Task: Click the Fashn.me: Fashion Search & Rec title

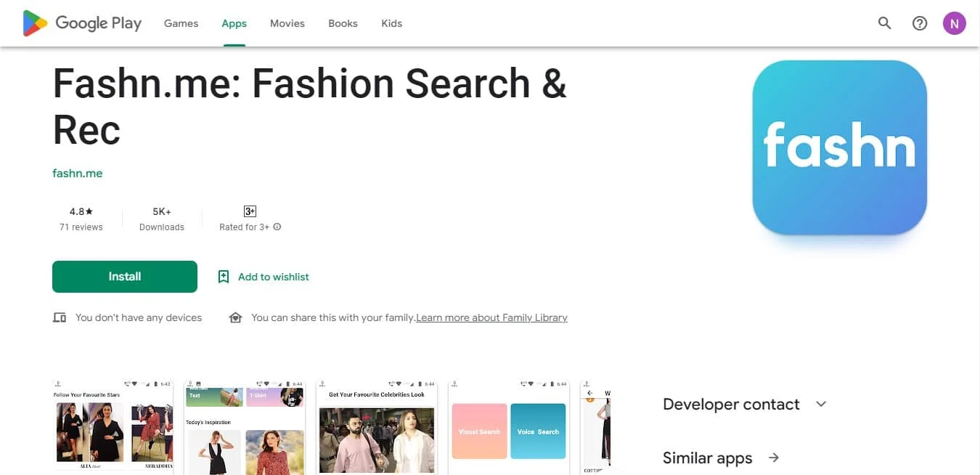Action: coord(309,107)
